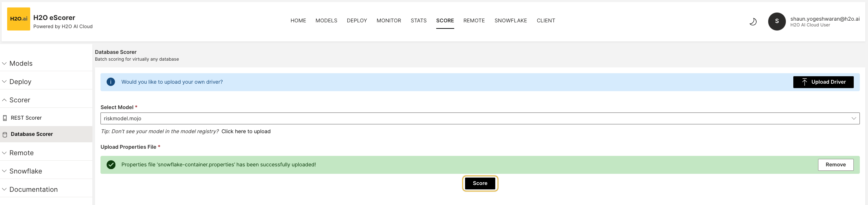Click the Select Model dropdown chevron
The image size is (868, 205).
pos(853,119)
